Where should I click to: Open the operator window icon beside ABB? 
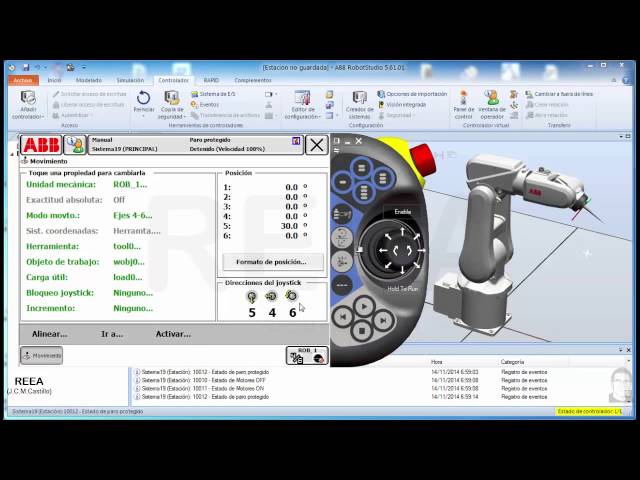point(75,145)
